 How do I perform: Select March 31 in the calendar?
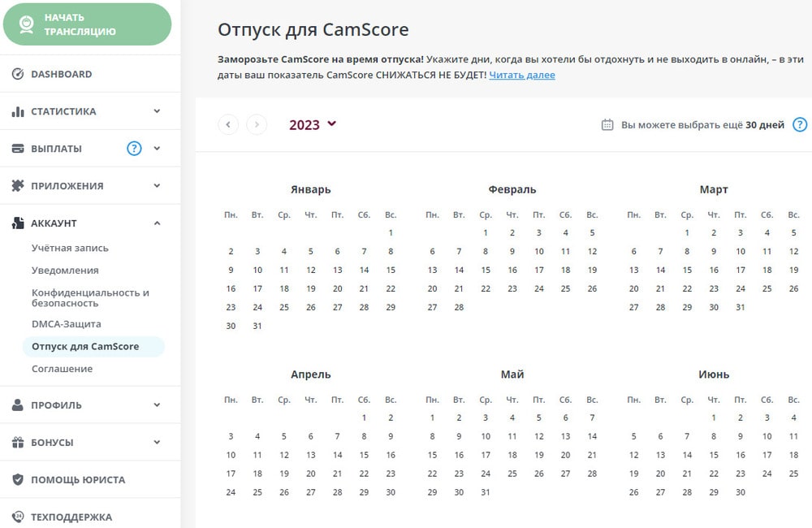point(741,307)
